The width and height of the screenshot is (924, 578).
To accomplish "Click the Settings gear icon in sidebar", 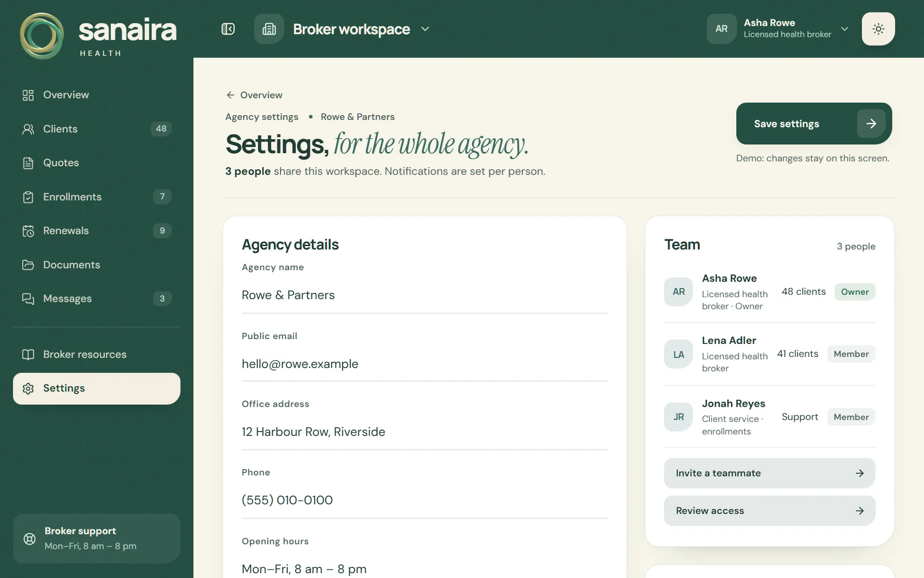I will point(28,388).
